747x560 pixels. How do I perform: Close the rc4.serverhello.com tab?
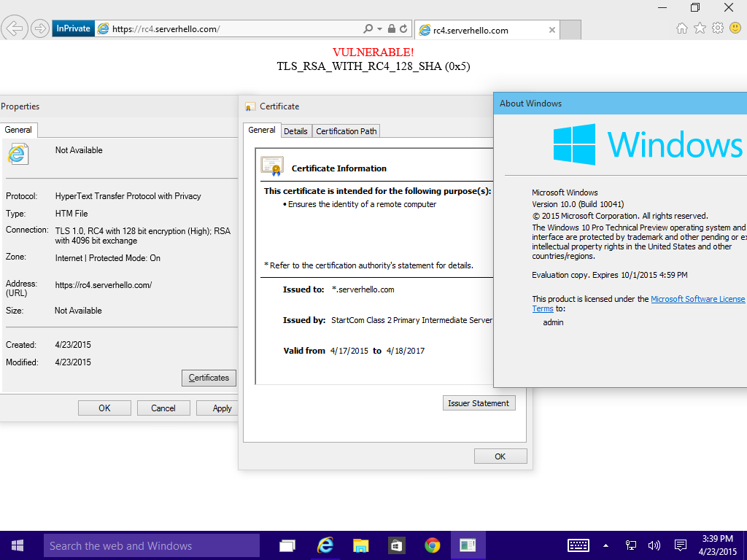click(552, 30)
